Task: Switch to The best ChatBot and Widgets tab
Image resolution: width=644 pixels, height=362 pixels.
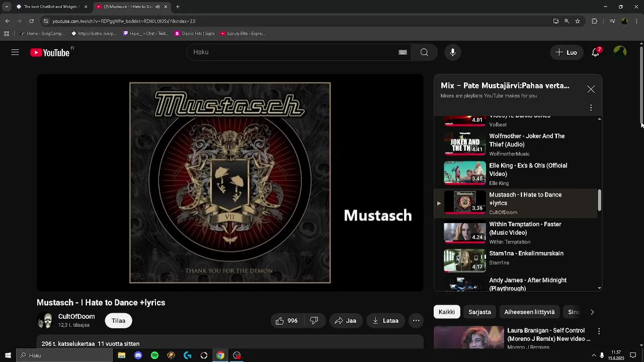Action: coord(51,7)
